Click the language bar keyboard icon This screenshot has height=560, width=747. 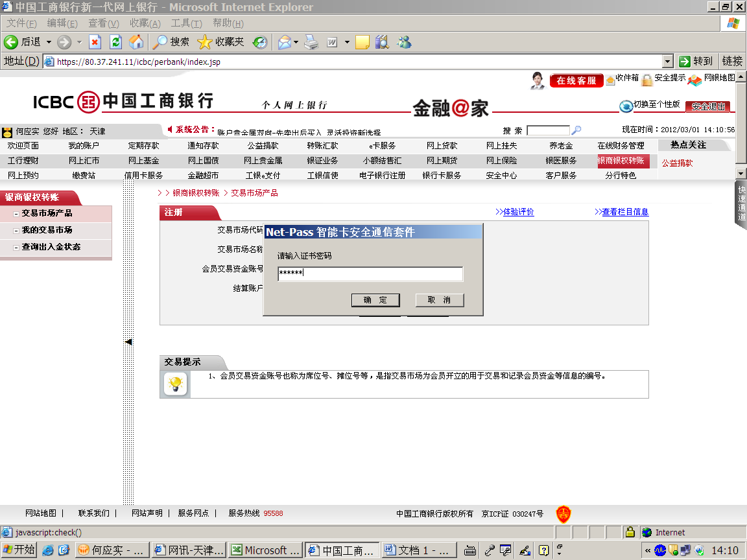[469, 550]
